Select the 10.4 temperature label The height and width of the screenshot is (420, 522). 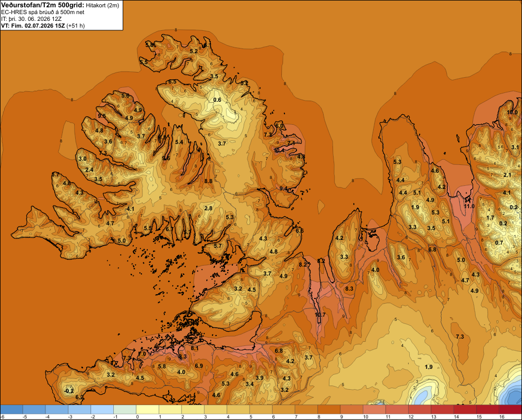(279, 150)
